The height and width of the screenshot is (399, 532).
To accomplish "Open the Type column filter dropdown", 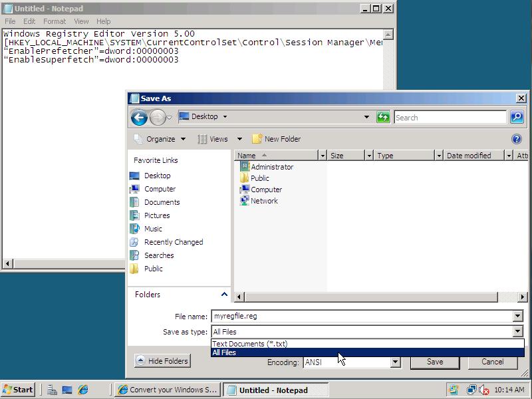I will [x=439, y=156].
